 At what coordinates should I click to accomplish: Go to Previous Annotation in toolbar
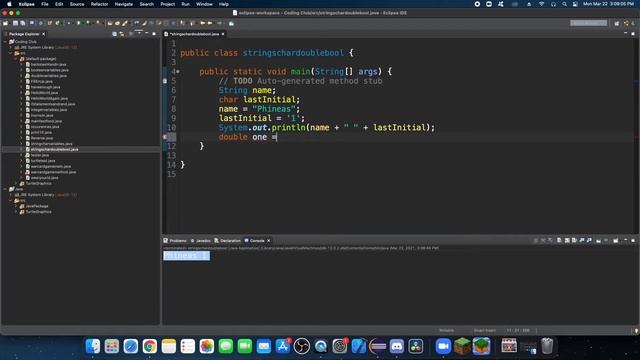pyautogui.click(x=192, y=23)
